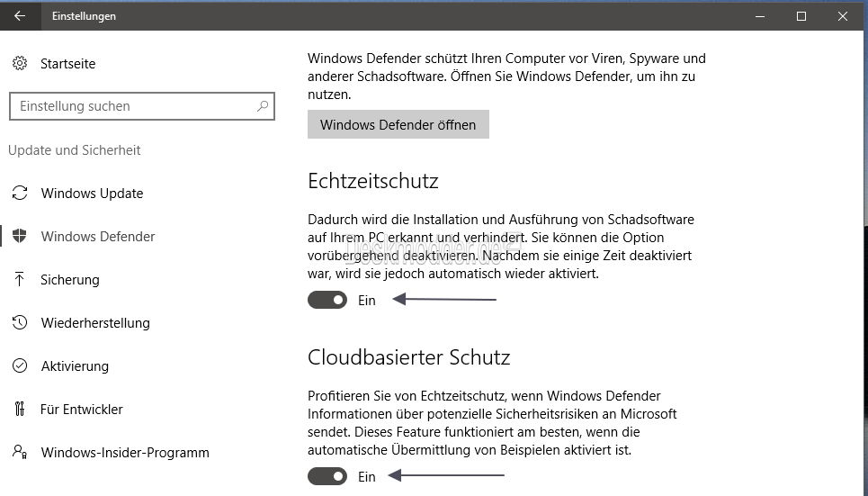Click the Wiederherstellung history clock icon
The width and height of the screenshot is (868, 496).
click(20, 322)
